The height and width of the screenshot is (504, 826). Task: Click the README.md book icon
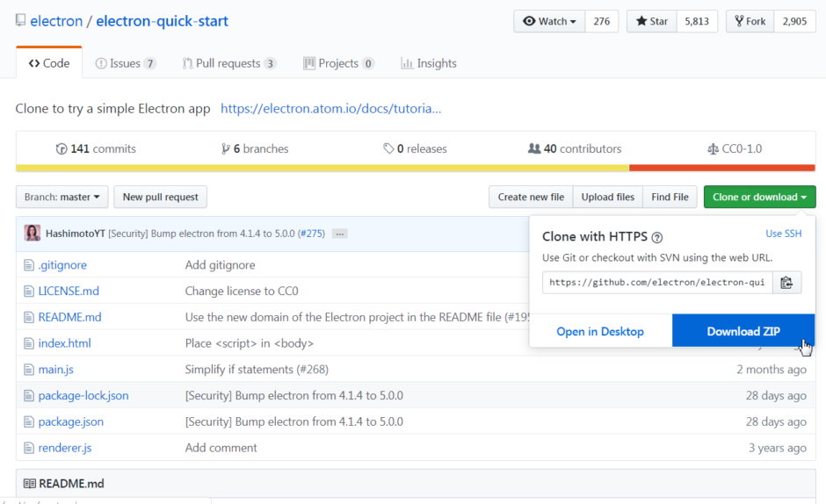29,484
